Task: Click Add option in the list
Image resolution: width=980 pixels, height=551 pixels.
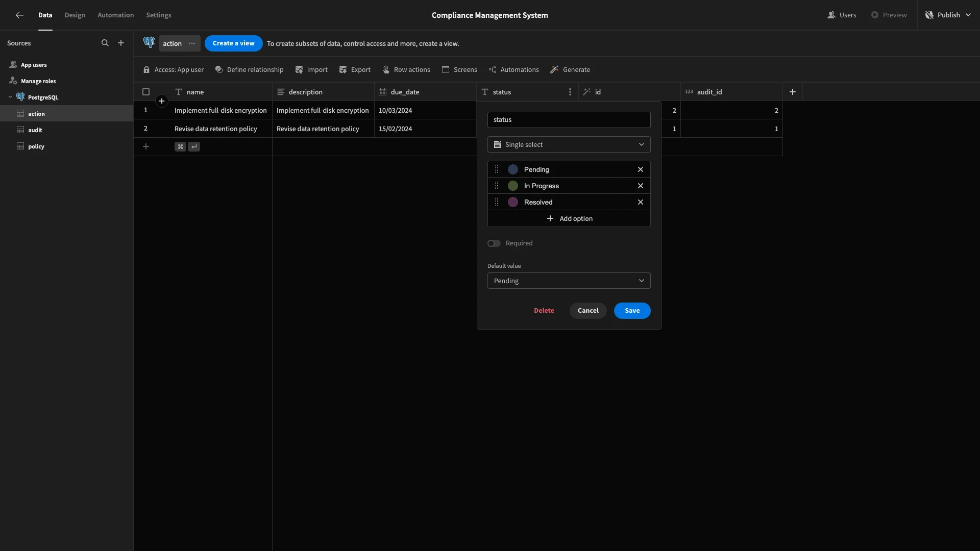Action: pyautogui.click(x=569, y=219)
